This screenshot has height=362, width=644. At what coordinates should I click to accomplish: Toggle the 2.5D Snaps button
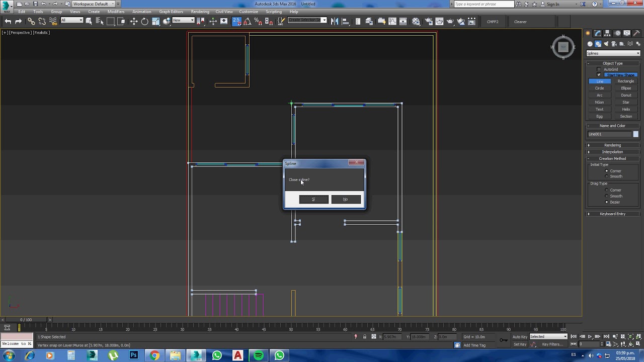click(x=236, y=21)
